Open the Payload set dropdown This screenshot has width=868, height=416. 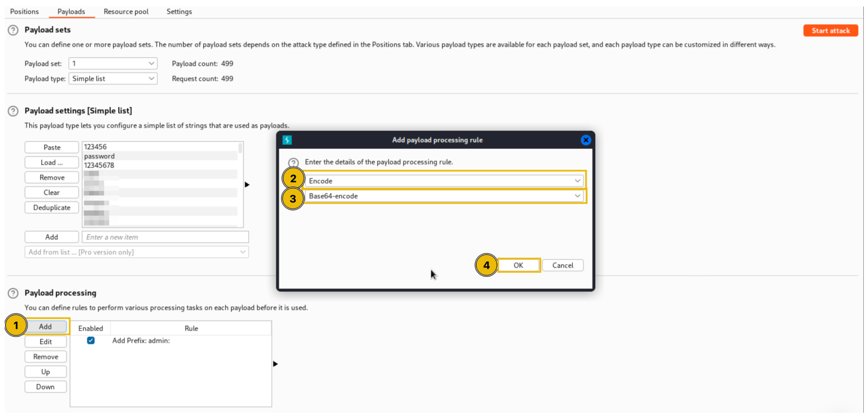[113, 63]
